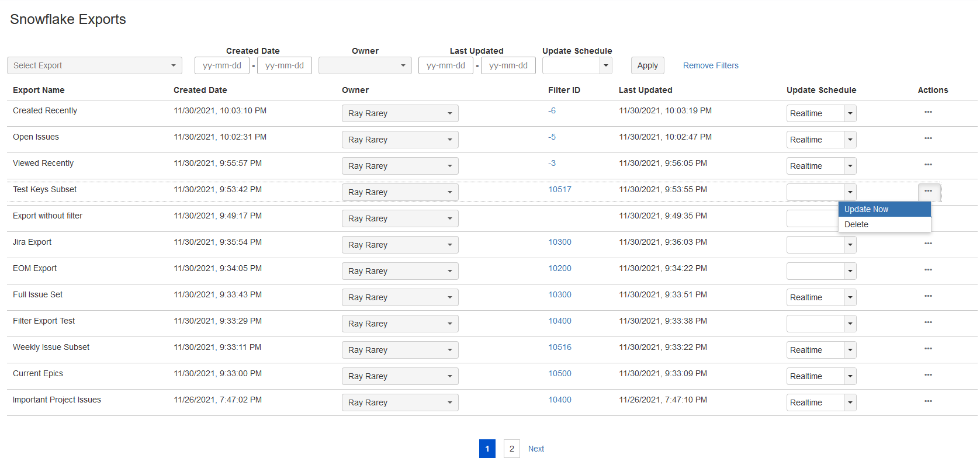Open the Owner filter dropdown
Screen dimensions: 980x465
[x=365, y=65]
